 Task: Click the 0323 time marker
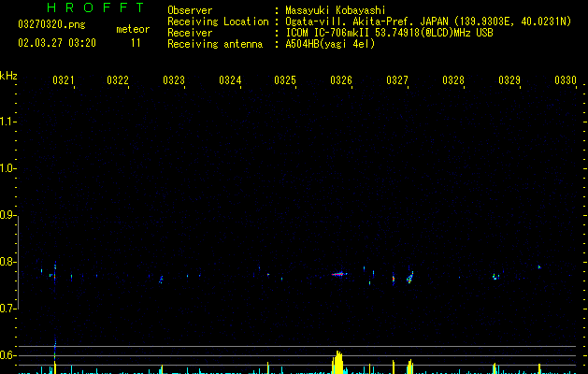[174, 80]
